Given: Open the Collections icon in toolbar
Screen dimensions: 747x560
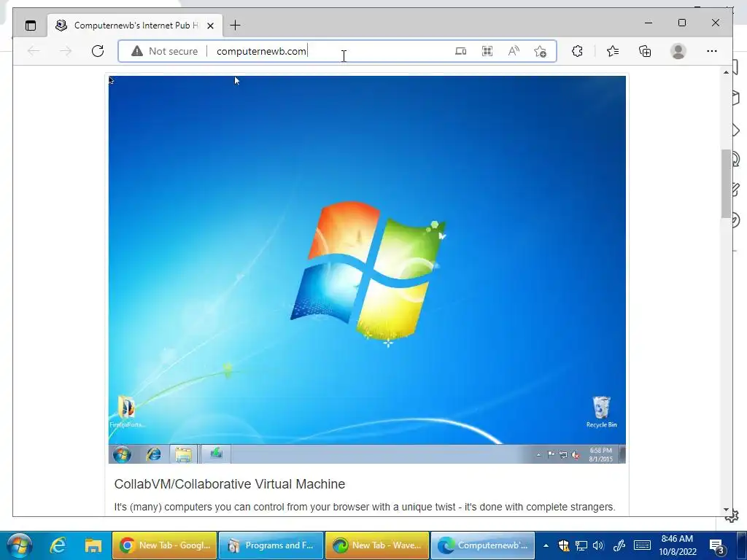Looking at the screenshot, I should [x=645, y=51].
